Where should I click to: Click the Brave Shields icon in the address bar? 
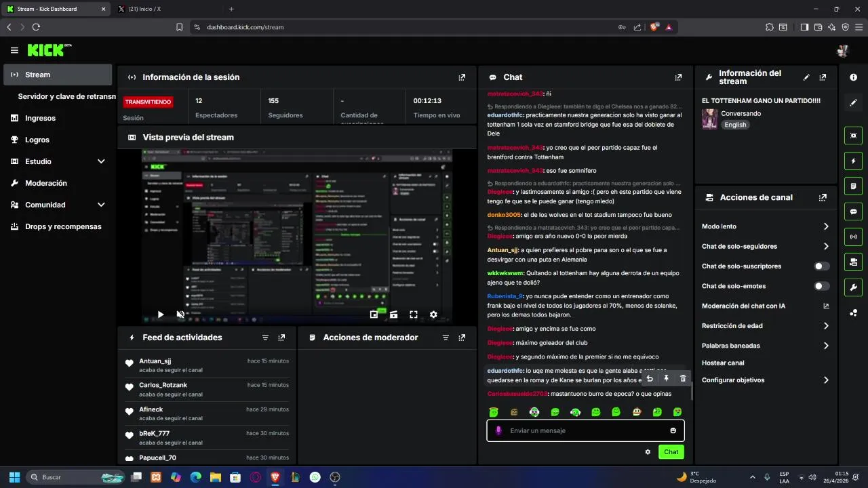pyautogui.click(x=654, y=27)
